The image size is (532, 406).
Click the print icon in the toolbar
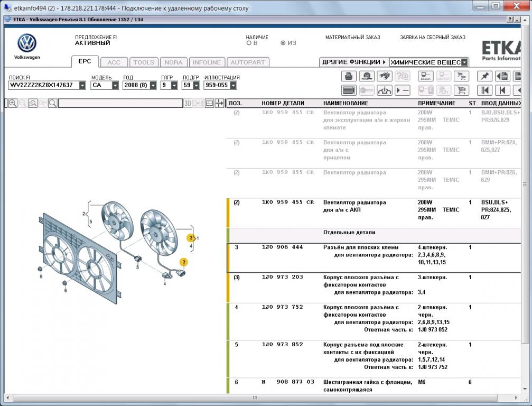click(349, 76)
